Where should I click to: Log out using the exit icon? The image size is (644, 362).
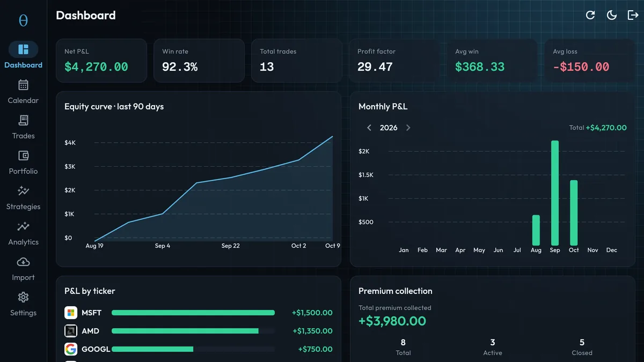tap(633, 15)
